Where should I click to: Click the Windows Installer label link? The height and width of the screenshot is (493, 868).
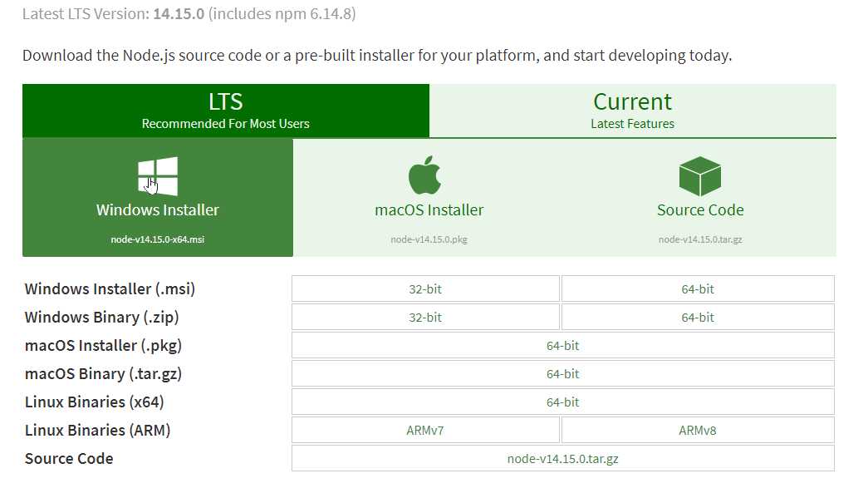pos(158,210)
